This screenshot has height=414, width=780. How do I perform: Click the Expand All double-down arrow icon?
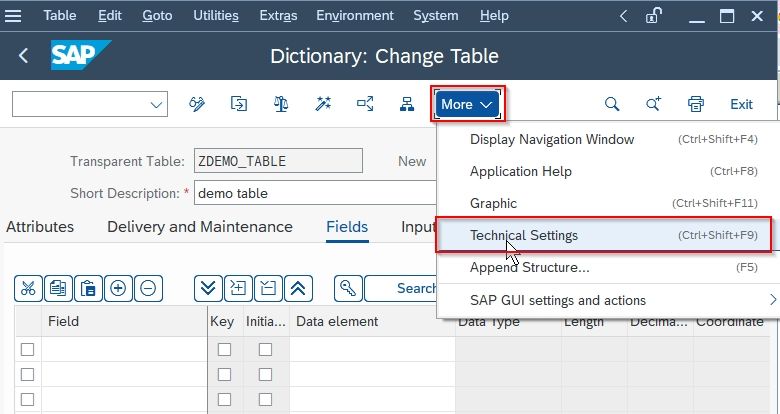click(208, 288)
